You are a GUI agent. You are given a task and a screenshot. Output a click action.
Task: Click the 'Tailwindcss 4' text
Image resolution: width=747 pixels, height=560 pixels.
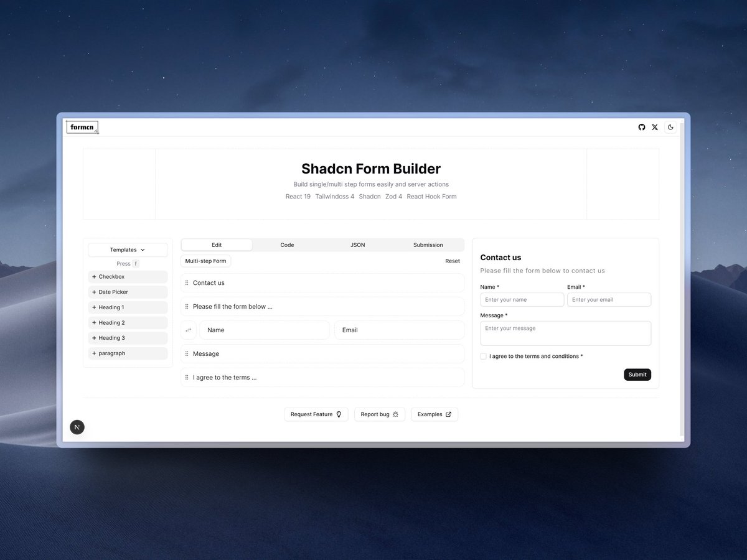point(334,197)
